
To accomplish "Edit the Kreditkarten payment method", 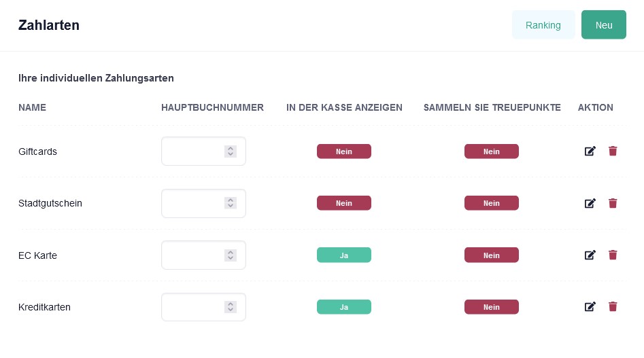I will 590,307.
